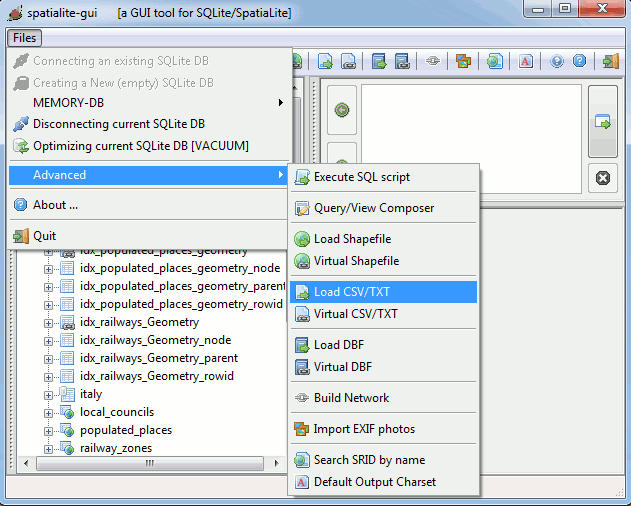Image resolution: width=631 pixels, height=506 pixels.
Task: Expand the local_councils table node
Action: (48, 413)
